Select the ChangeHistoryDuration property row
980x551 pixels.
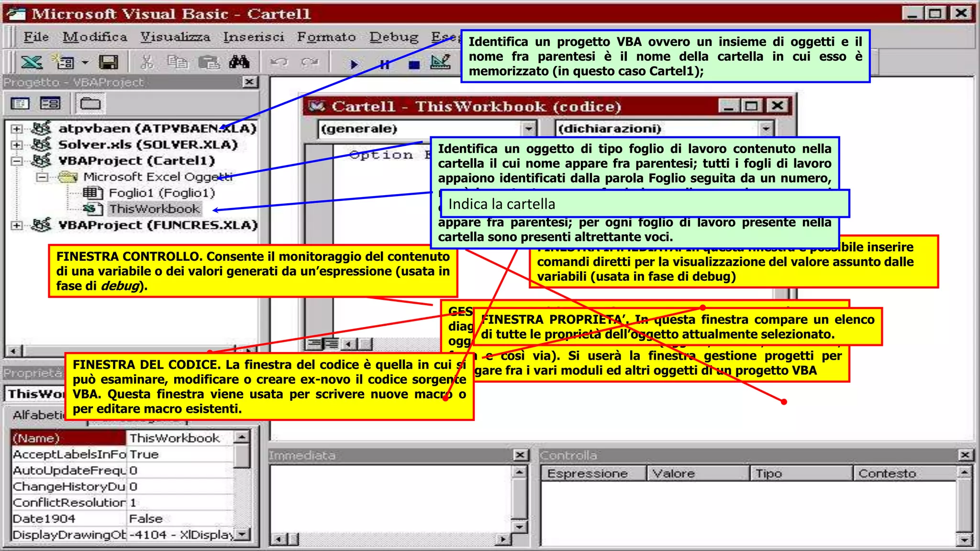pos(122,486)
